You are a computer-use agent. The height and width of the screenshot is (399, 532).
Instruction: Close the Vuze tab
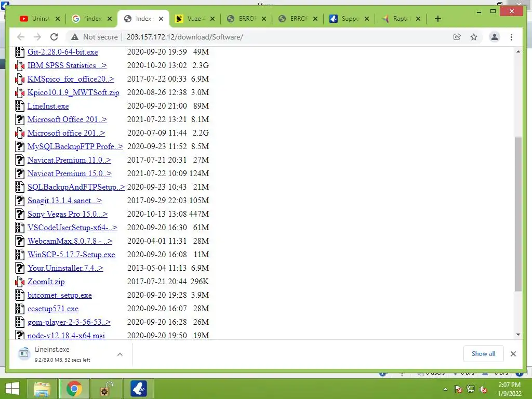tap(212, 19)
